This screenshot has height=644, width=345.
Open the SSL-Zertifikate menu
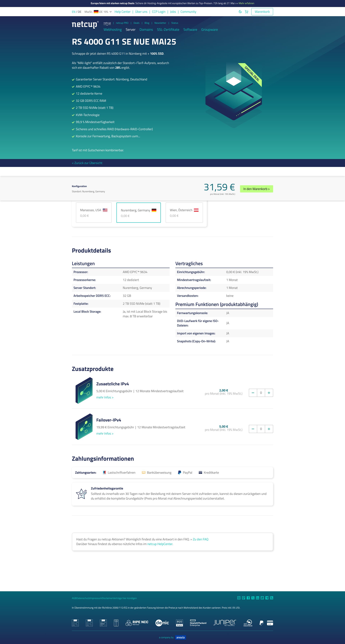pos(168,30)
